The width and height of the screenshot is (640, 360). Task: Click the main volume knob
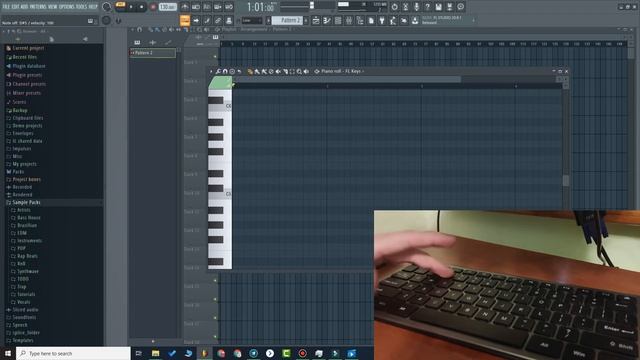[106, 7]
